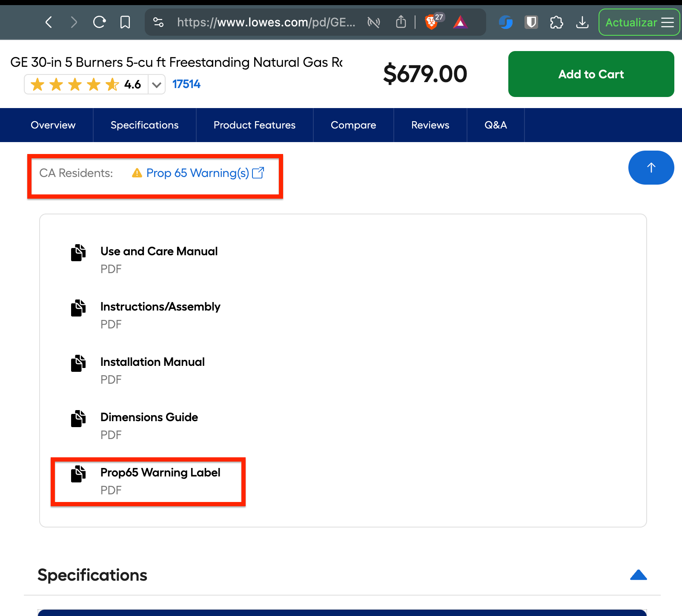
Task: Open the Prop65 Warning Label PDF
Action: 160,473
